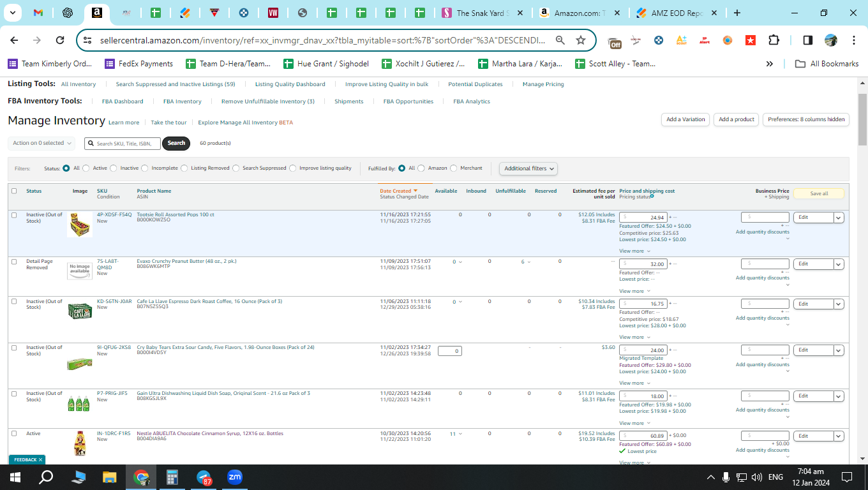Click the pricing status info icon
This screenshot has width=868, height=490.
[x=652, y=197]
